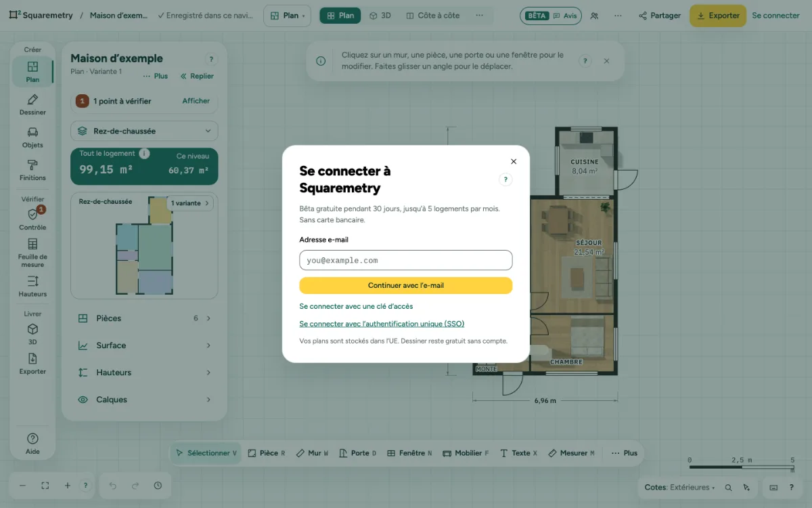Expand the Calques section

(x=144, y=400)
